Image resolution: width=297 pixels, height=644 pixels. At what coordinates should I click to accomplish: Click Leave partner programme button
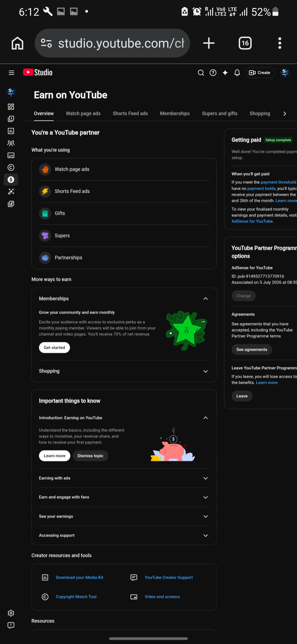(x=242, y=396)
